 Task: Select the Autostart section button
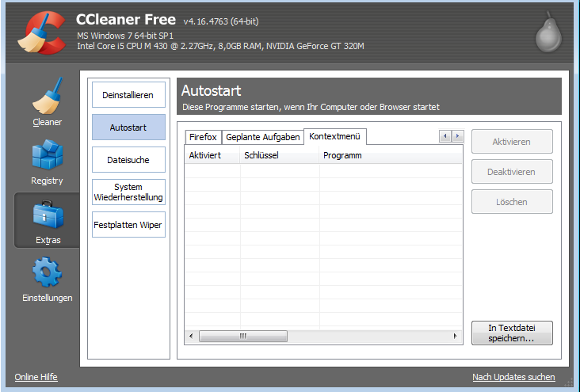pos(128,127)
